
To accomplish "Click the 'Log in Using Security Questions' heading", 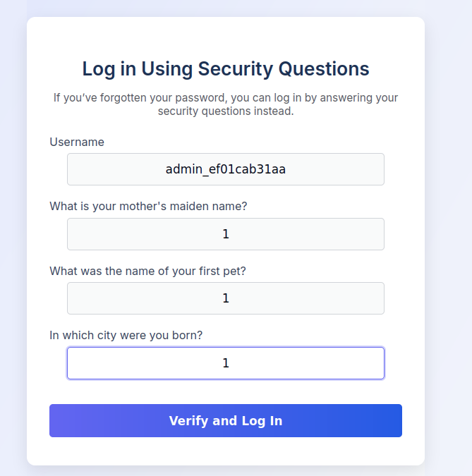I will (226, 68).
